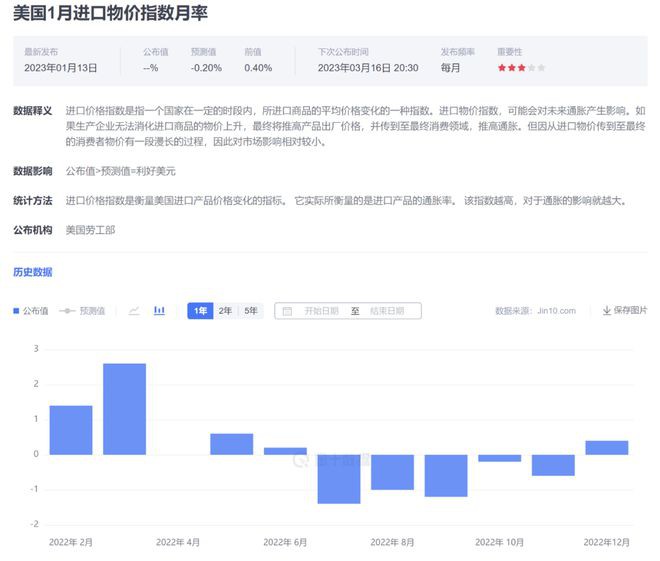
Task: Click the September 2022 negative bar
Action: (x=446, y=476)
